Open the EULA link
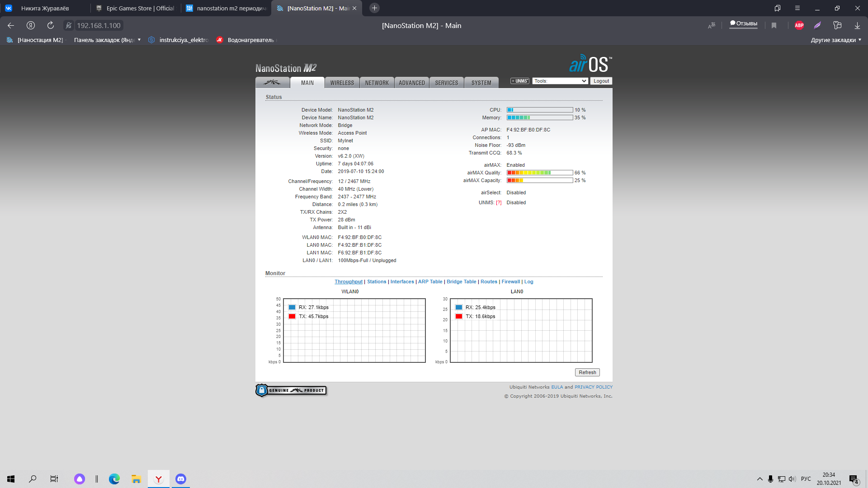Viewport: 868px width, 488px height. pos(557,387)
